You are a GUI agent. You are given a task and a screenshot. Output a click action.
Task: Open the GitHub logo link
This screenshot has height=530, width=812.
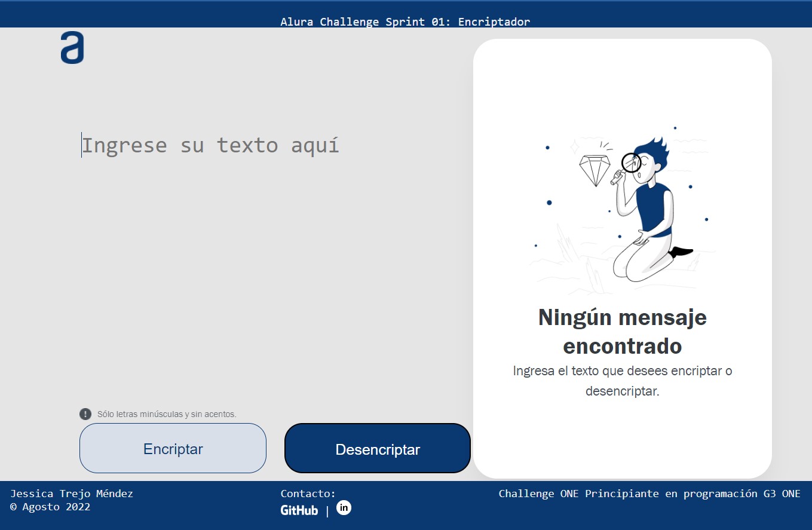coord(299,510)
